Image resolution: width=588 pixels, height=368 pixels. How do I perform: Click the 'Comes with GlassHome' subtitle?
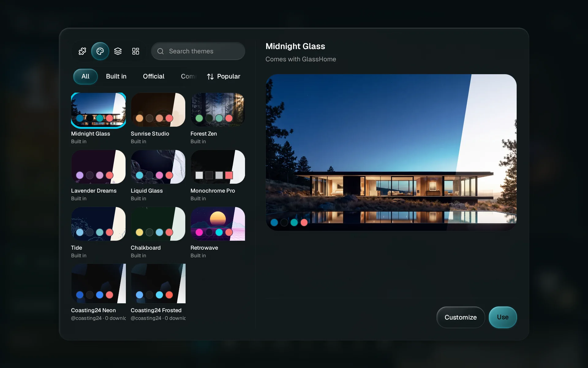[301, 59]
